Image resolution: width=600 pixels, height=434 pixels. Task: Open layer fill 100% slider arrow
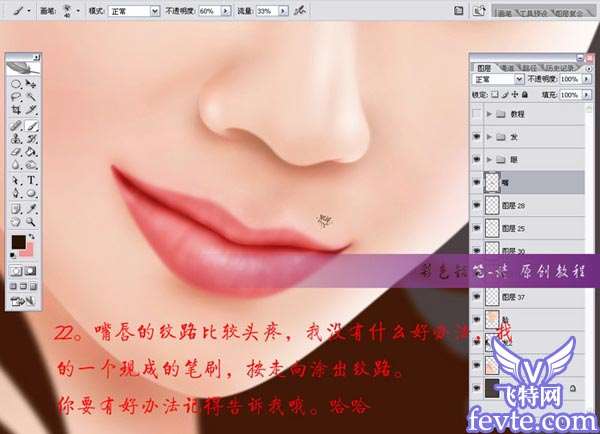coord(587,94)
